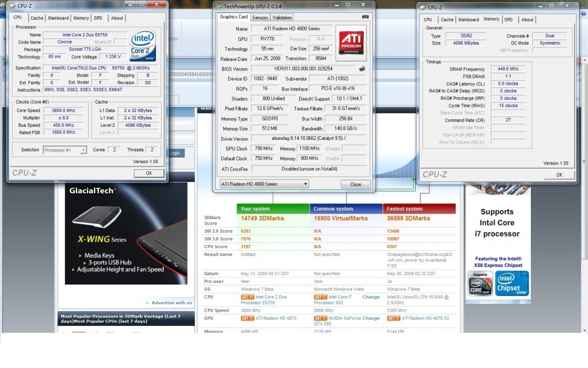Click the Login button on the web page
Screen dimensions: 588x368
(175, 153)
